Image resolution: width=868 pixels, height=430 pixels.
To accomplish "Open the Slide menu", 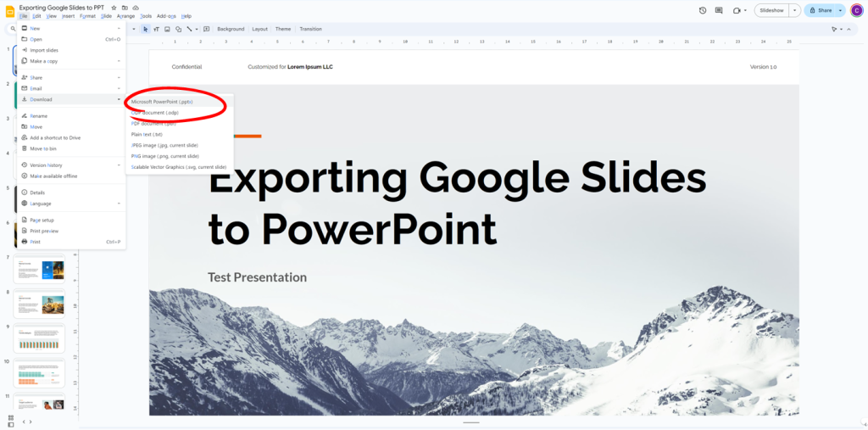I will [x=106, y=16].
